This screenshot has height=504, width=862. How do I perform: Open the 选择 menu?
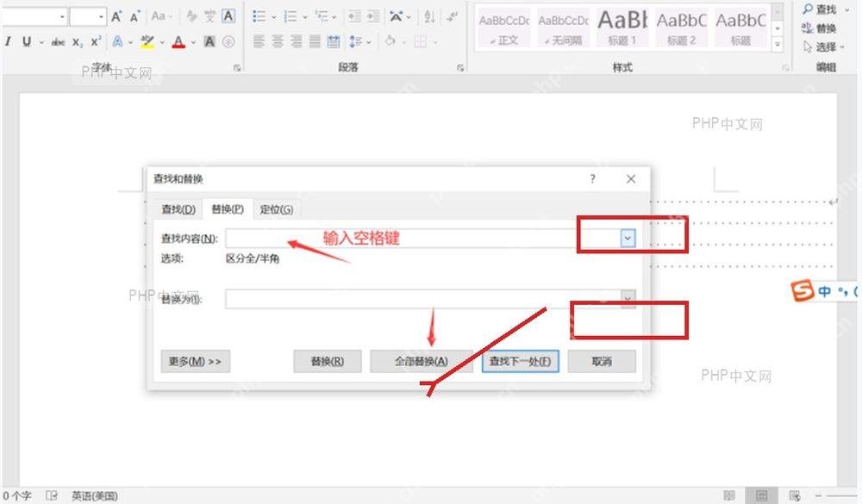point(823,47)
